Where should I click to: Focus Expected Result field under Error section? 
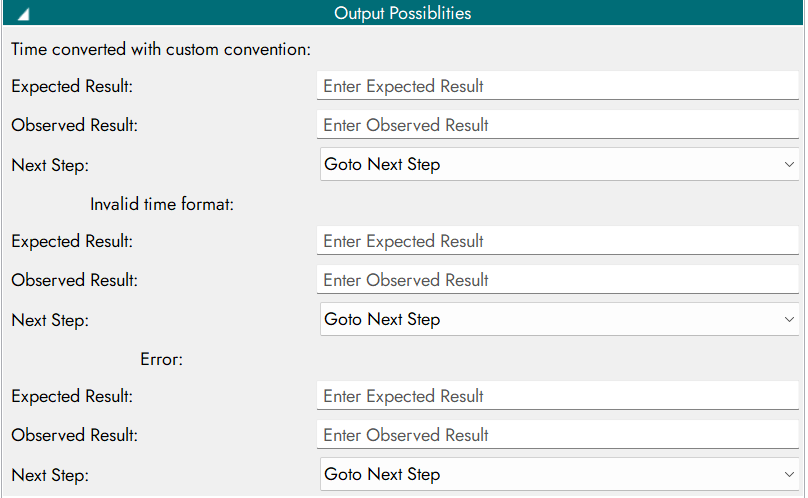[x=558, y=396]
